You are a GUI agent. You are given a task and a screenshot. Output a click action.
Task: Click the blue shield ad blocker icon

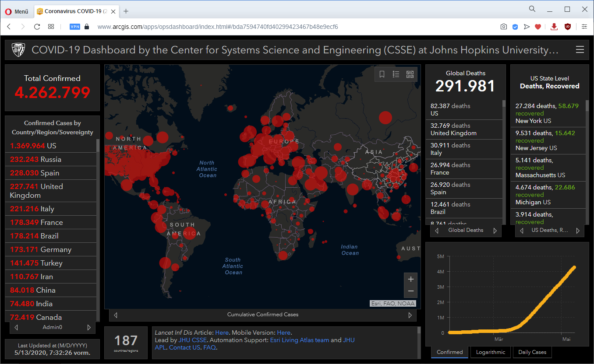pos(515,27)
